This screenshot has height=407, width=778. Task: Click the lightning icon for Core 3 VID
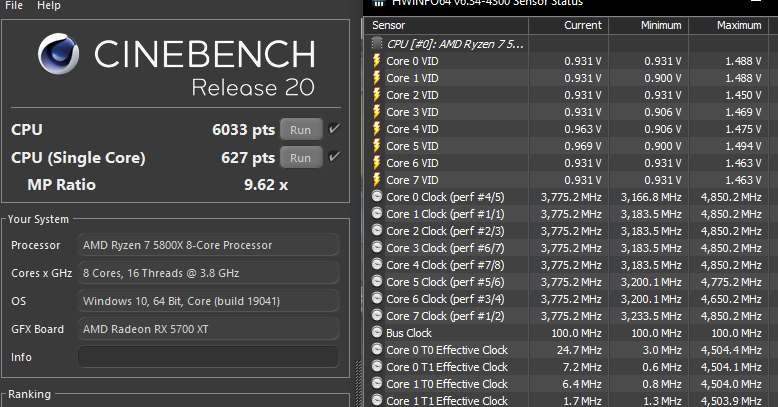pos(377,112)
